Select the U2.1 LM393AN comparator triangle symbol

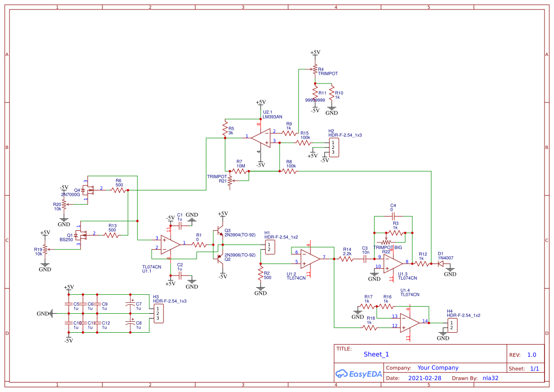261,138
